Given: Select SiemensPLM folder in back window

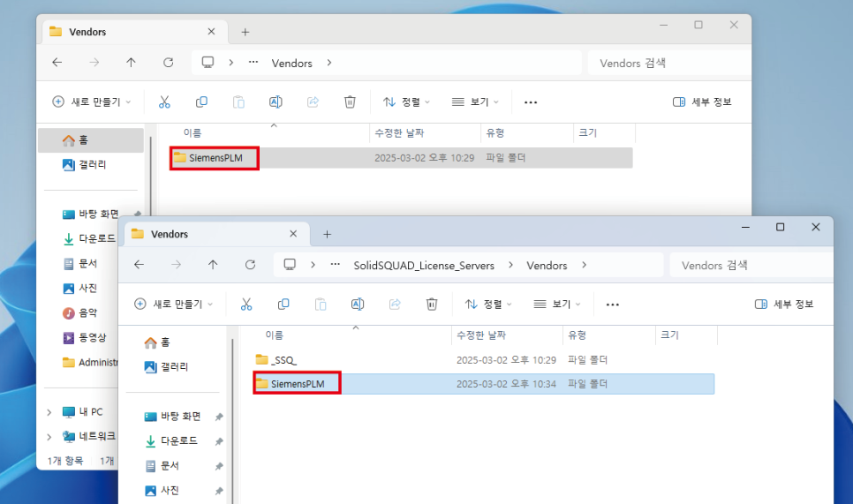Looking at the screenshot, I should coord(402,158).
